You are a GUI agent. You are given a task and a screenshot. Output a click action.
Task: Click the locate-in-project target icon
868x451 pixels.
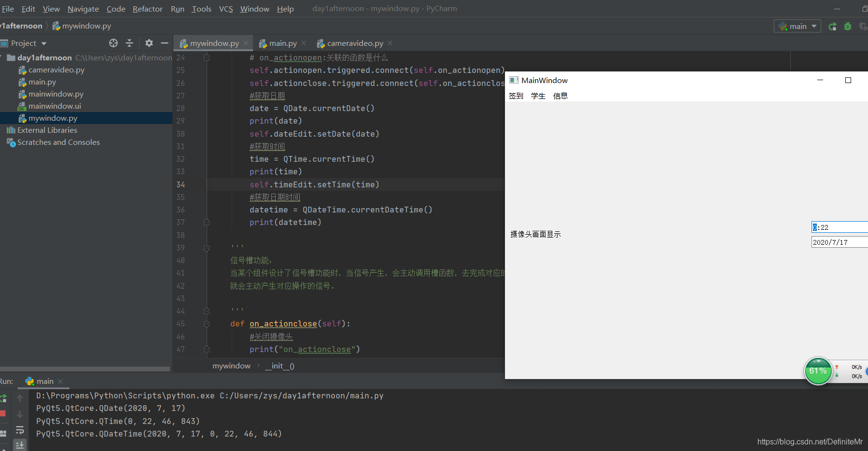click(x=113, y=43)
